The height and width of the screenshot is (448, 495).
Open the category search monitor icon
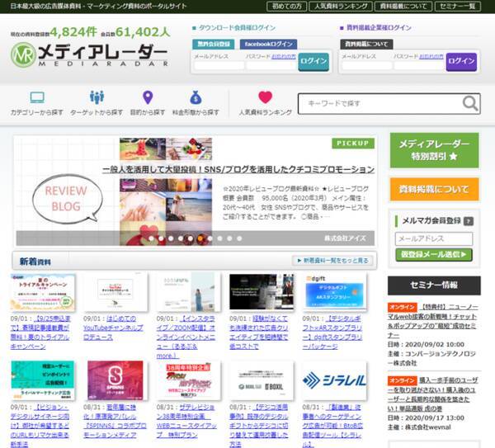[36, 97]
